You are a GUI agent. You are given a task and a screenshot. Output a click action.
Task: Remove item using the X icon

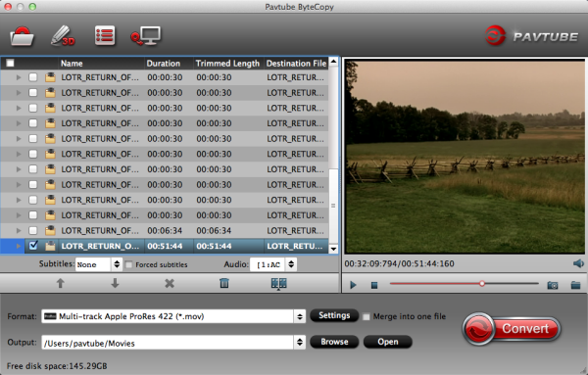170,283
